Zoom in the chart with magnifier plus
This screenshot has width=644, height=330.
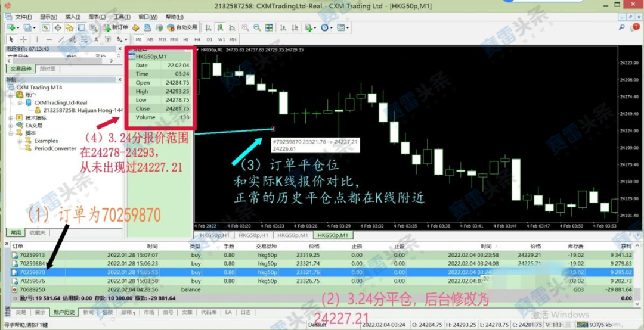pos(245,27)
